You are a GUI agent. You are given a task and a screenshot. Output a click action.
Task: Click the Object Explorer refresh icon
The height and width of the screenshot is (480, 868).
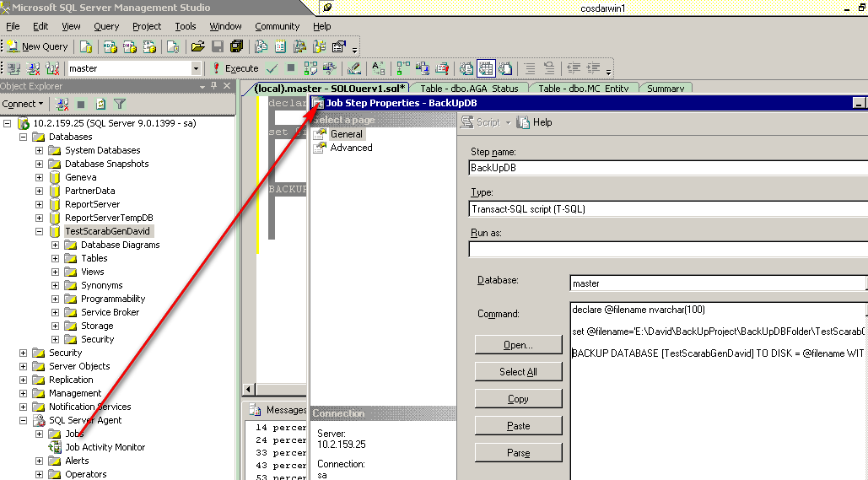click(100, 104)
